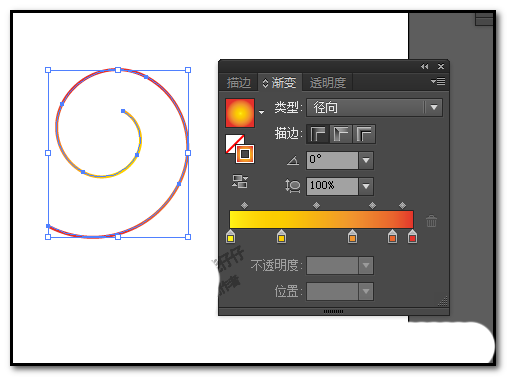
Task: Select the dark orange gradient stop
Action: (x=392, y=236)
